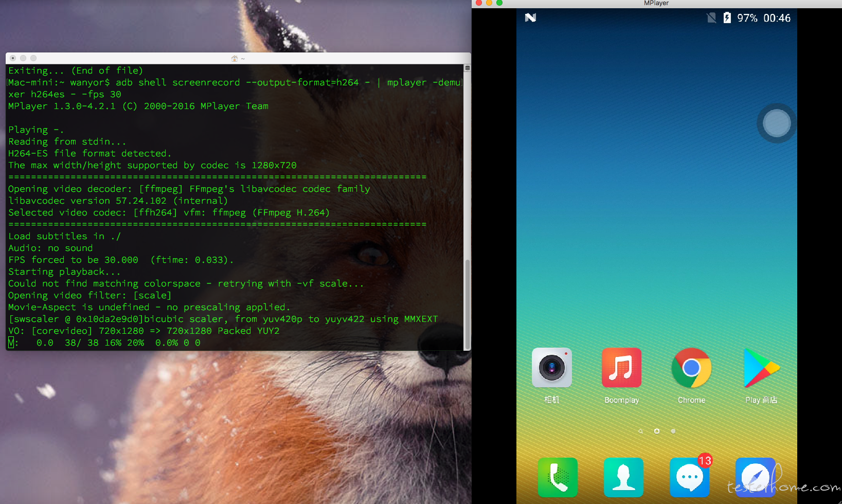Tap the floating assistive touch circle
The image size is (842, 504).
click(776, 123)
